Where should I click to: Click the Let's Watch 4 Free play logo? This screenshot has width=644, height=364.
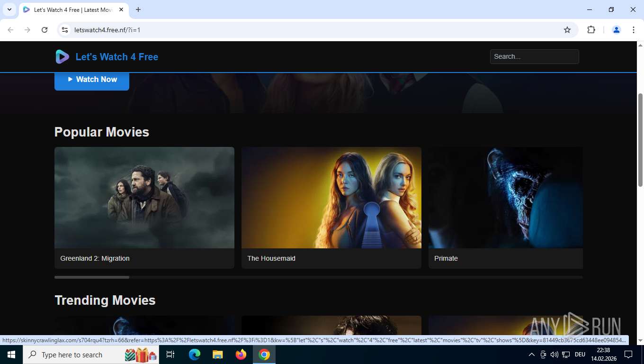pyautogui.click(x=62, y=57)
